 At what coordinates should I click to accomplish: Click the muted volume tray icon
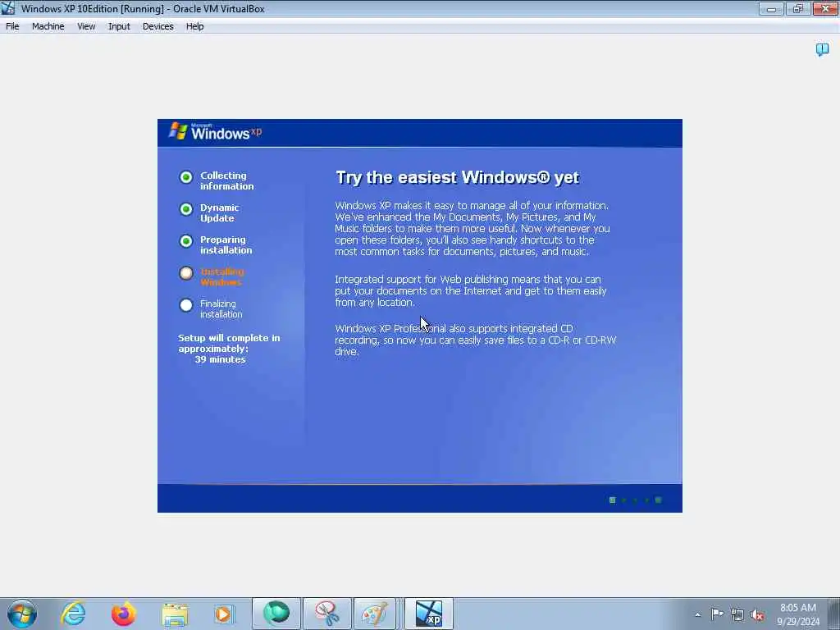coord(757,614)
